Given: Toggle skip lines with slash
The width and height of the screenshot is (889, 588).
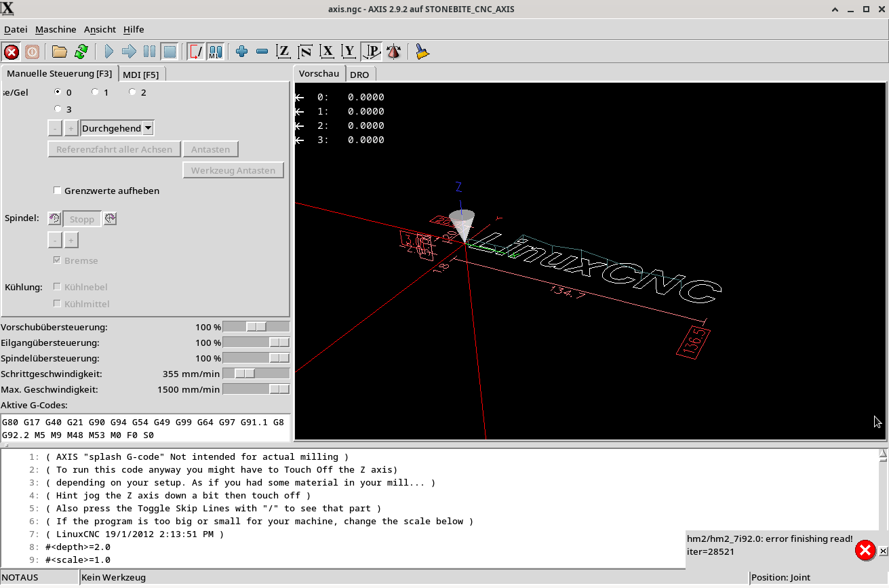Looking at the screenshot, I should click(195, 52).
